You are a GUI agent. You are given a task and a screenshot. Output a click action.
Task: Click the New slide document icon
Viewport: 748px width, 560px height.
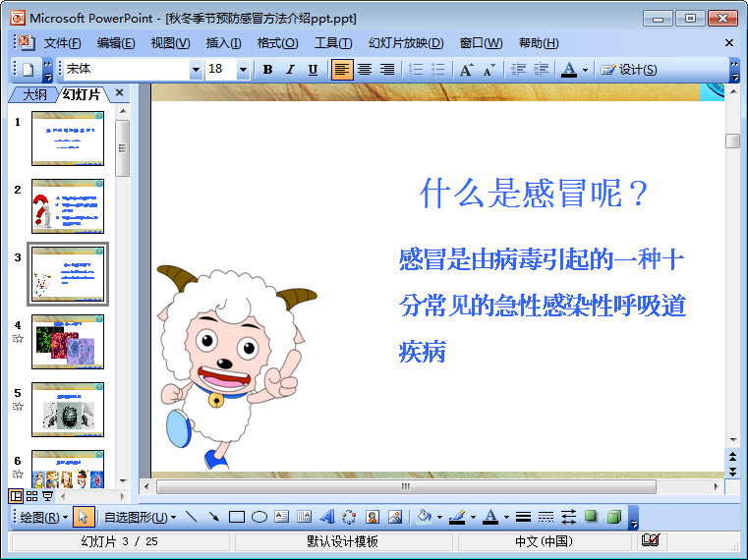pos(28,70)
